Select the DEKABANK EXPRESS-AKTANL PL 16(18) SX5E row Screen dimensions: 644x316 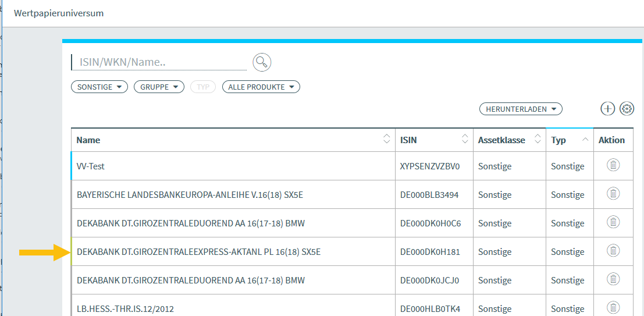tap(198, 252)
